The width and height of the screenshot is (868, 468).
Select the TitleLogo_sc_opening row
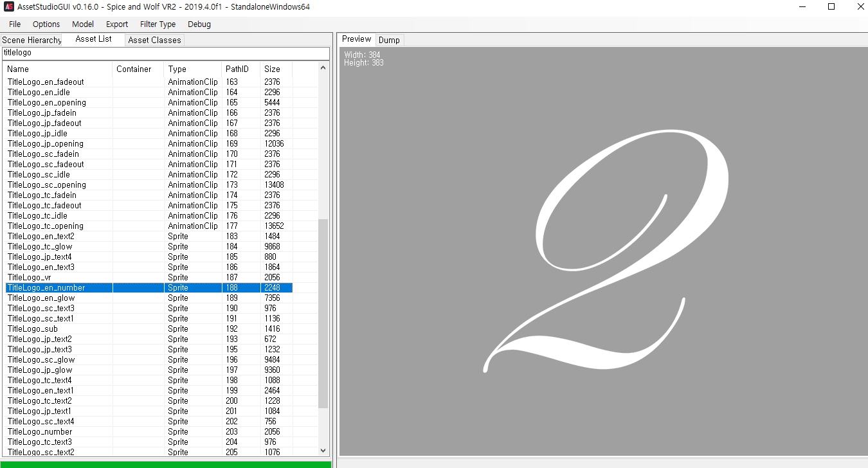[149, 184]
